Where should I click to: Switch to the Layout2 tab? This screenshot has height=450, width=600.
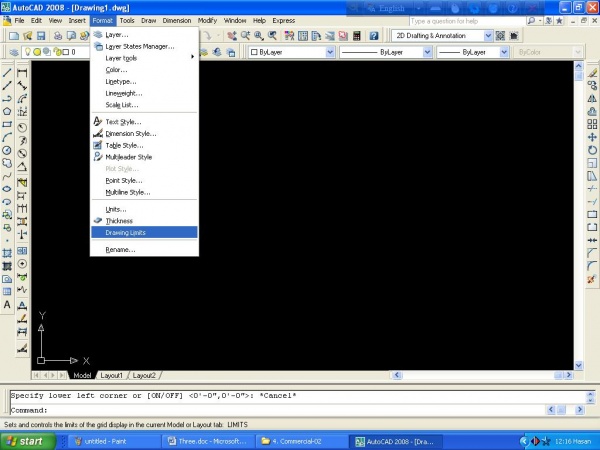[144, 375]
